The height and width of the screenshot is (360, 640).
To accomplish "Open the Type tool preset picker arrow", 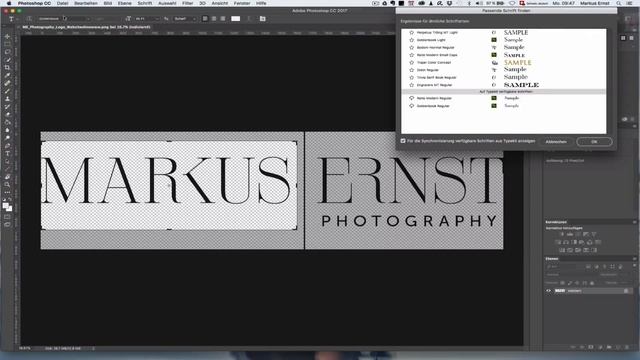I will [x=18, y=19].
